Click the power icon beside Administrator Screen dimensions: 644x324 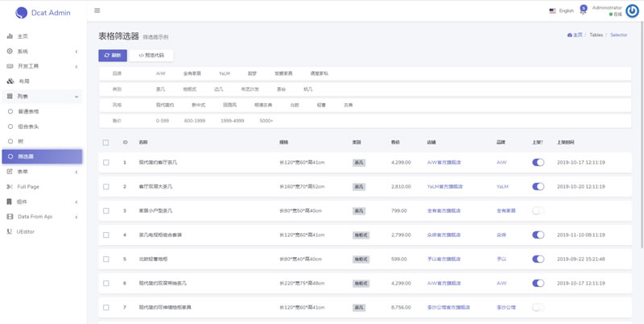(632, 10)
